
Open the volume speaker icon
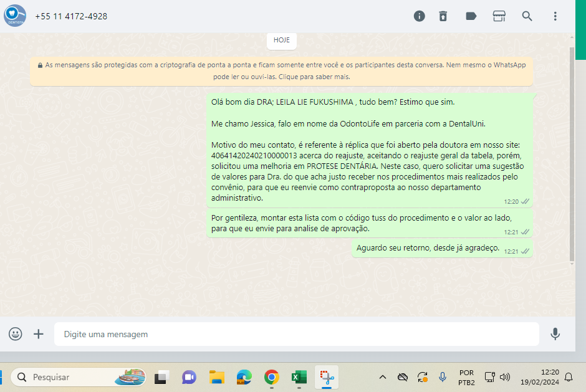pyautogui.click(x=505, y=378)
